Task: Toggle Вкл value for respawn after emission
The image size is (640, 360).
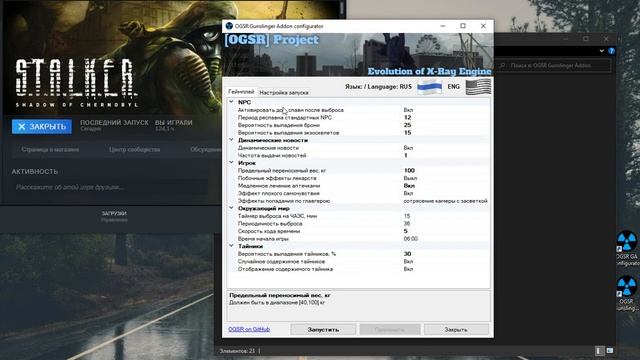Action: (408, 110)
